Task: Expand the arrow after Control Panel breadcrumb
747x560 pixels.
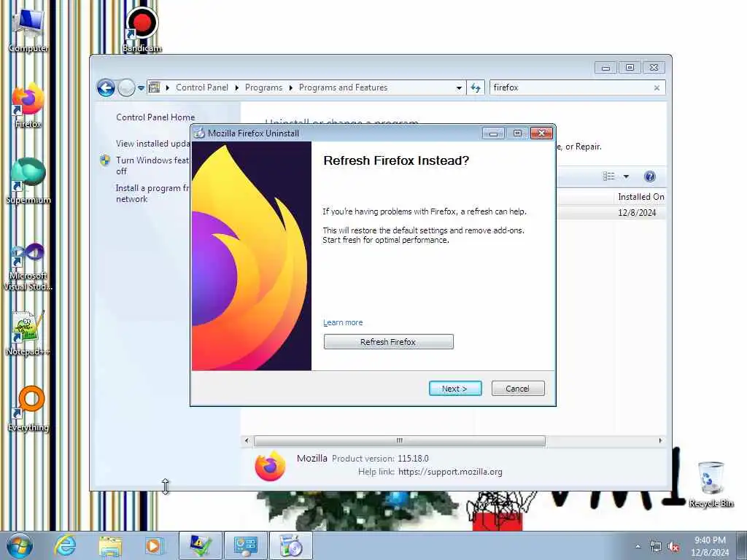Action: (237, 87)
